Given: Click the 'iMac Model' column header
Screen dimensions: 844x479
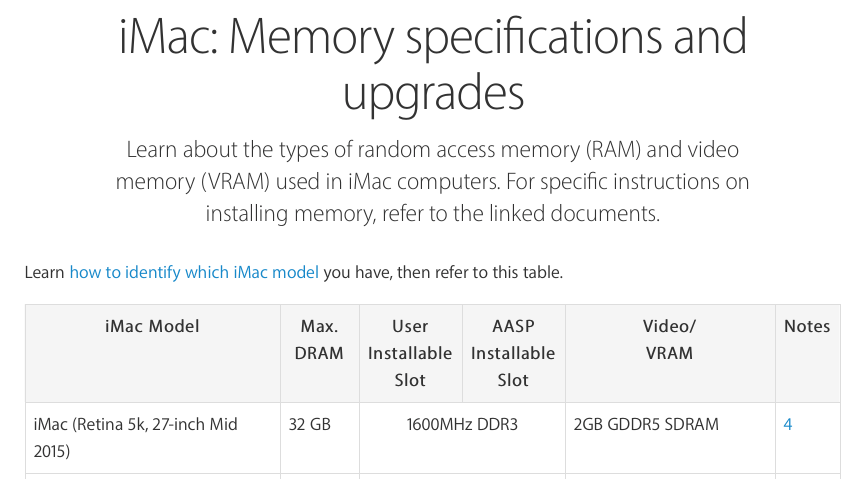Looking at the screenshot, I should coord(152,326).
